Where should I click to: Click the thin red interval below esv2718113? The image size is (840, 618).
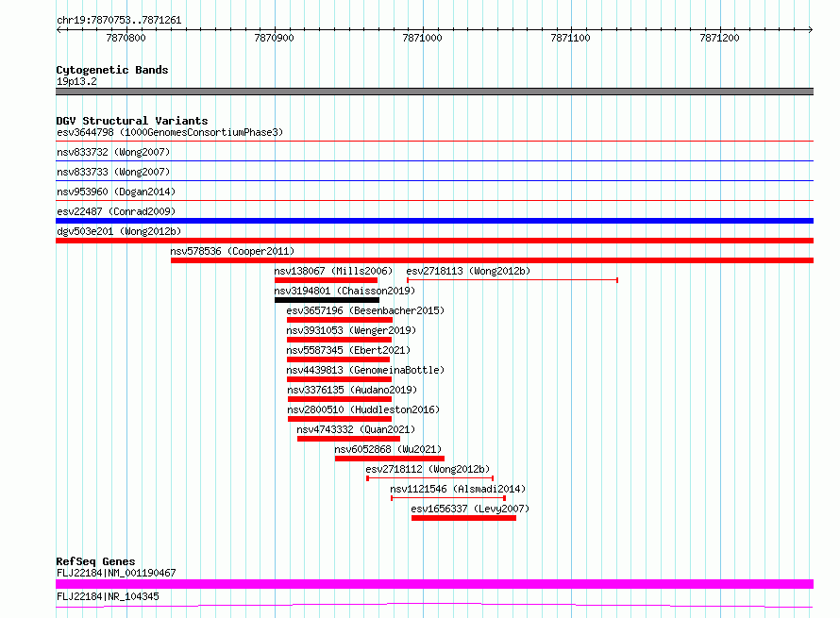(512, 280)
